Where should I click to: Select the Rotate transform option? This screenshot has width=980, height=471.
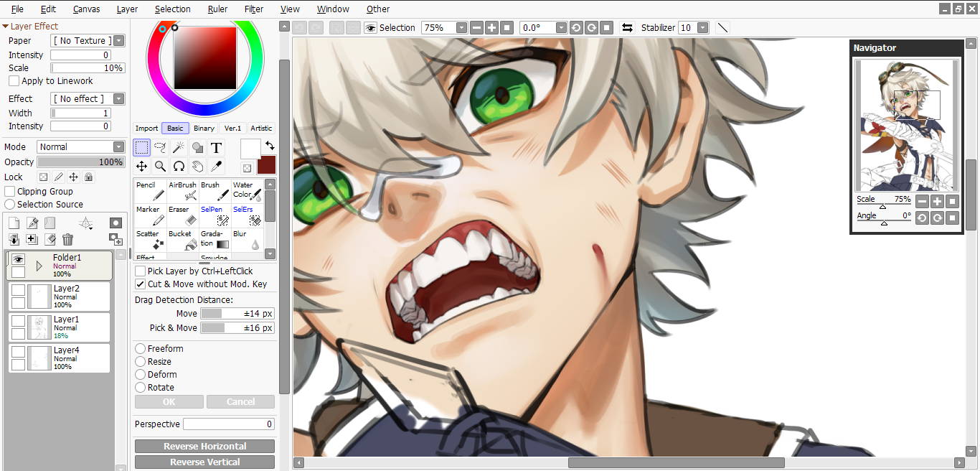click(x=141, y=387)
